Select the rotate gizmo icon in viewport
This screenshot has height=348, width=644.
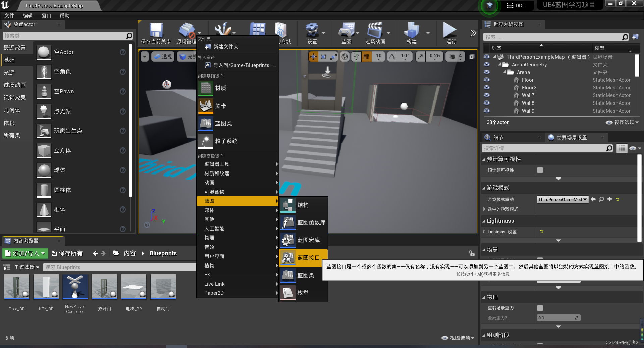pos(323,57)
